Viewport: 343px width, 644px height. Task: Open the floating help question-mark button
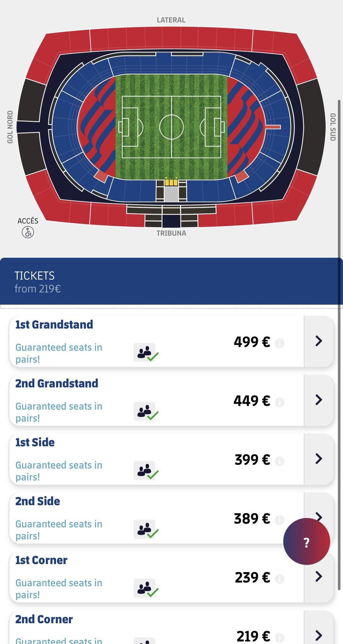pos(306,541)
